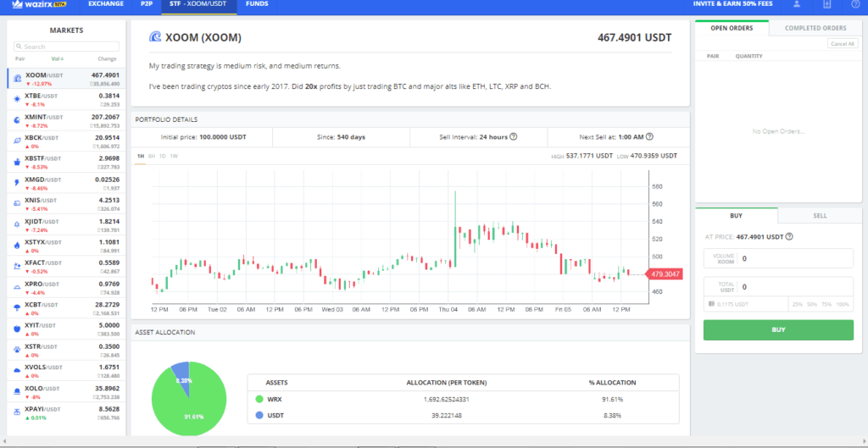Select the BUY tab
Viewport: 868px width, 448px height.
click(x=737, y=216)
